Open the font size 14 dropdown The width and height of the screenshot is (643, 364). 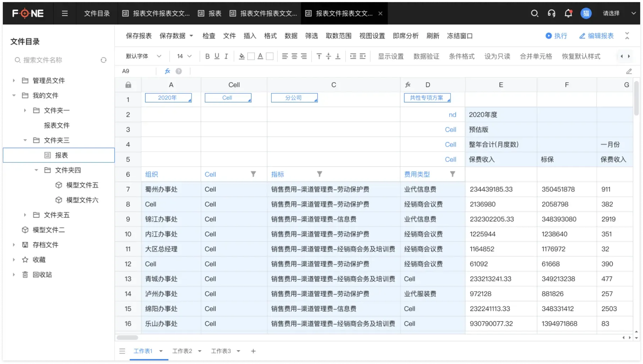(x=184, y=56)
